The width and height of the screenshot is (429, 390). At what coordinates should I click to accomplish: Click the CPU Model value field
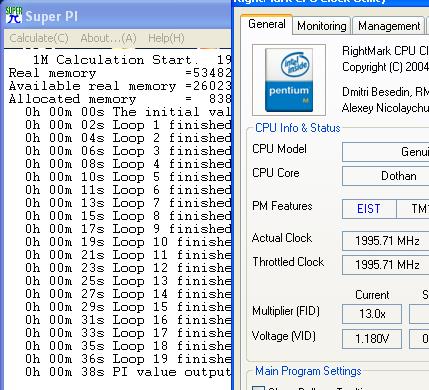pos(386,152)
